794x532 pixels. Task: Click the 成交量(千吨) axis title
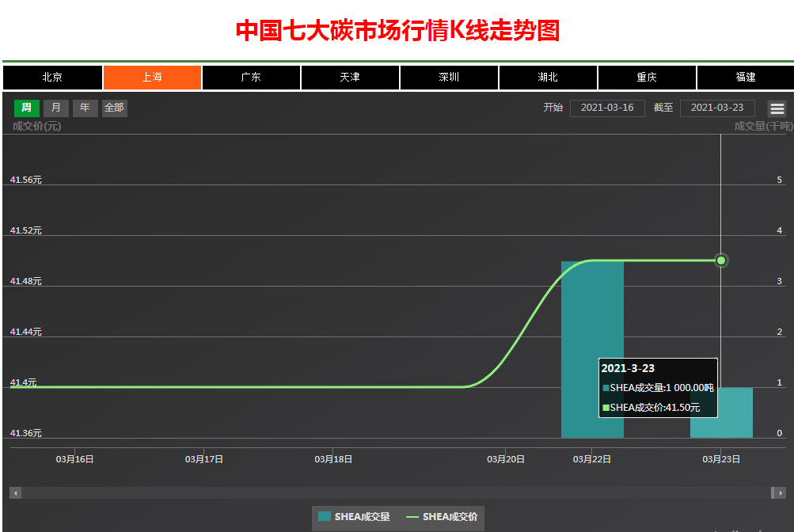click(x=764, y=126)
